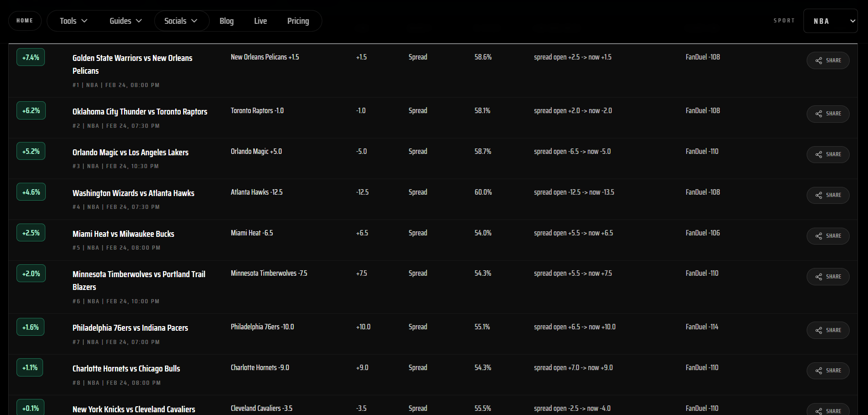868x415 pixels.
Task: Open the Pricing page
Action: tap(298, 21)
